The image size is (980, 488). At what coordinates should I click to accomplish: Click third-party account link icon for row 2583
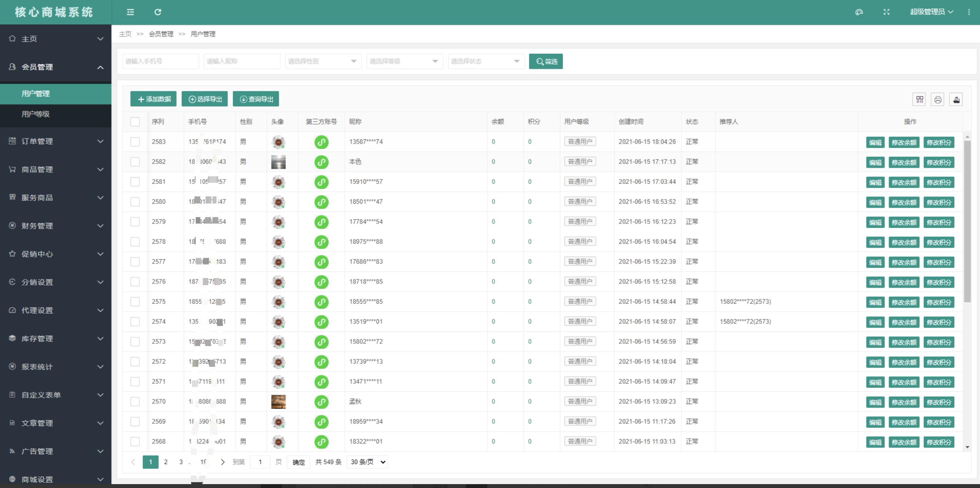tap(321, 142)
